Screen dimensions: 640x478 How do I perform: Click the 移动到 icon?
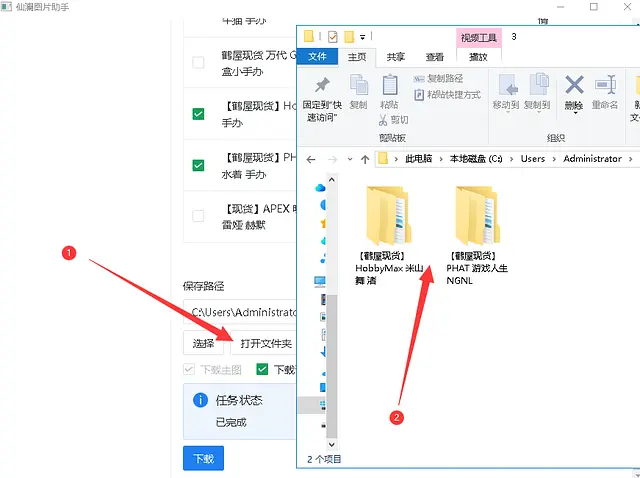508,85
